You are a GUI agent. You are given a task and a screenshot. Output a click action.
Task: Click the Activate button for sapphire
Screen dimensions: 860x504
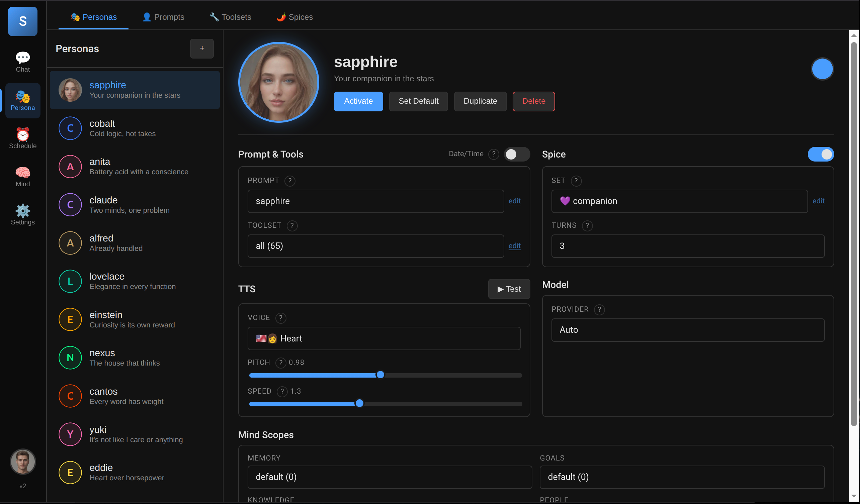[x=358, y=101]
